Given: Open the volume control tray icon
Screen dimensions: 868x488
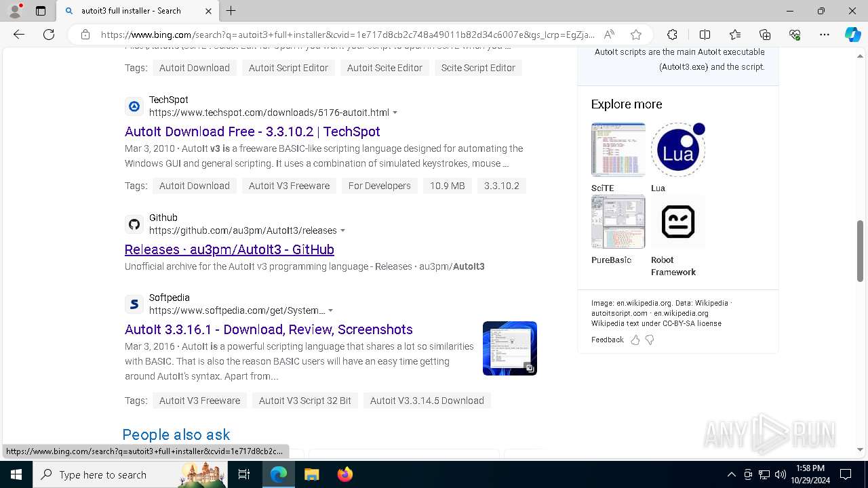Looking at the screenshot, I should coord(781,474).
